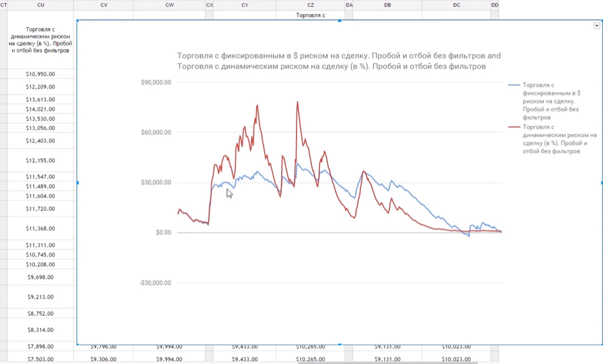603x364 pixels.
Task: Open the chart options dropdown arrow
Action: point(596,26)
